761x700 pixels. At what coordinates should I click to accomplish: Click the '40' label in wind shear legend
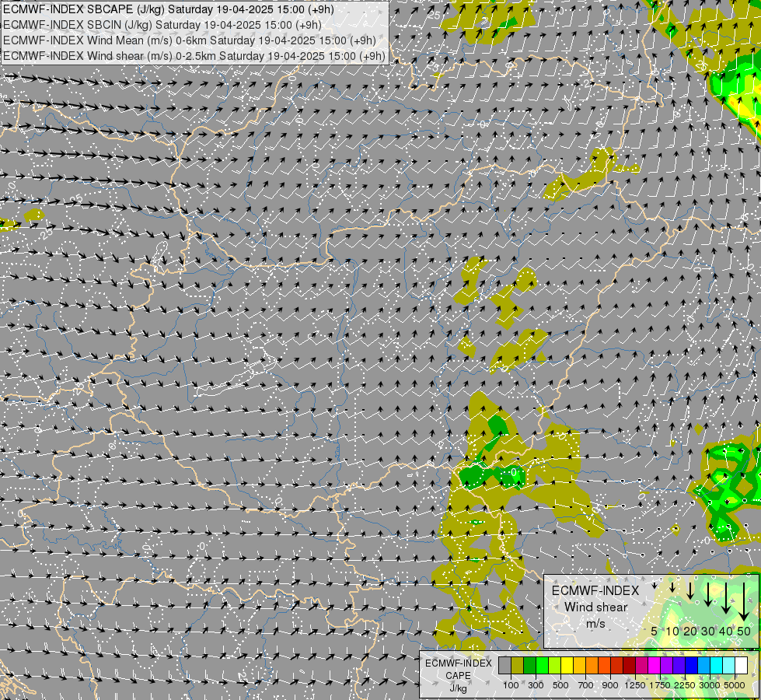tap(726, 631)
